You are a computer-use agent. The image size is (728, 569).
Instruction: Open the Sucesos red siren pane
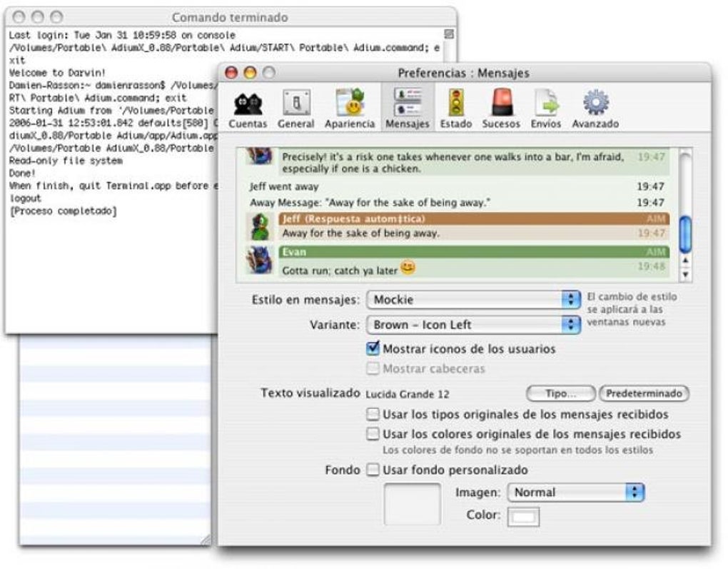coord(501,109)
